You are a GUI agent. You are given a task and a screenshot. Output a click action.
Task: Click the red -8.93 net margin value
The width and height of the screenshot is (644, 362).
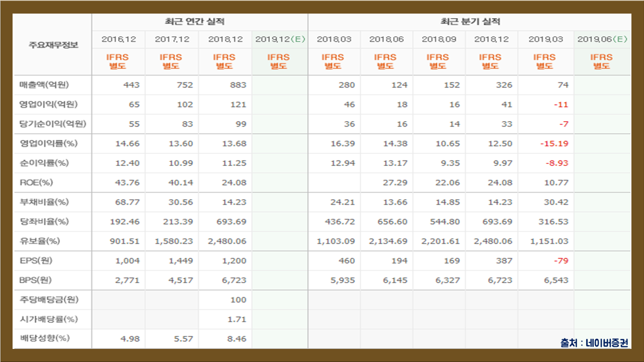[x=556, y=163]
